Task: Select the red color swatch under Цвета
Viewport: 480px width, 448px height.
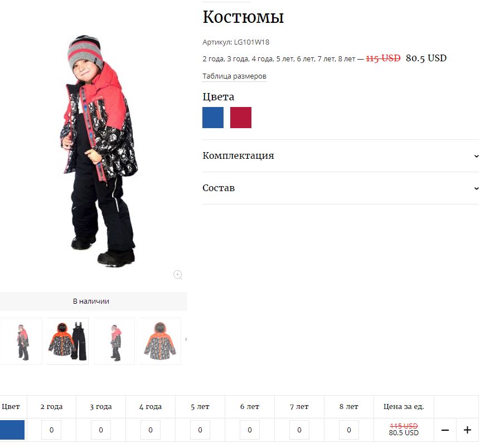Action: [241, 118]
